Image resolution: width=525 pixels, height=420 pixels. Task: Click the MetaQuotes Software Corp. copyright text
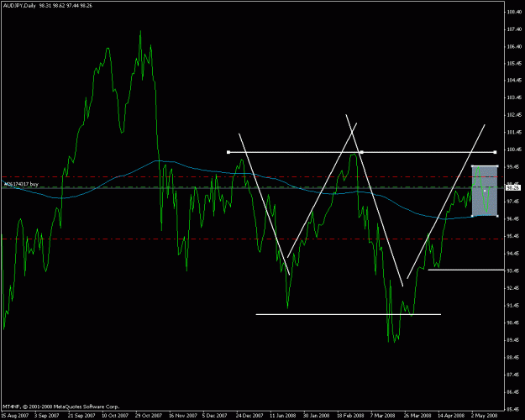pos(61,407)
